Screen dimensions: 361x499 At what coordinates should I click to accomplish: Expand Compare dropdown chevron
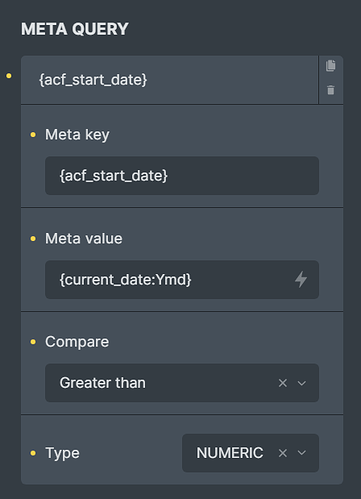tap(302, 383)
